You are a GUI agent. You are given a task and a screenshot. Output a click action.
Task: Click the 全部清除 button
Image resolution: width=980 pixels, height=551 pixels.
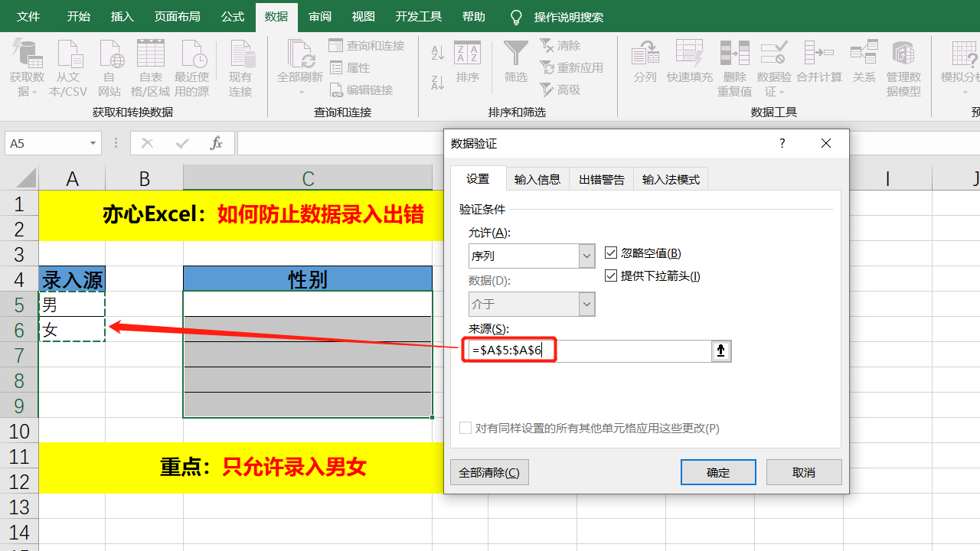(x=489, y=472)
